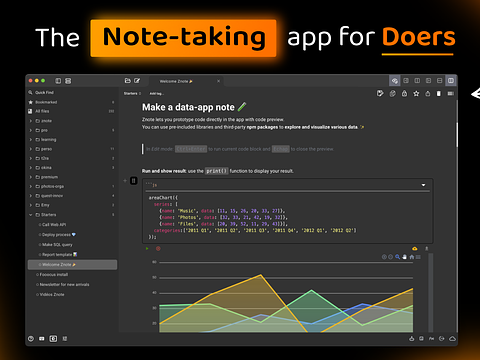The width and height of the screenshot is (480, 360).
Task: Toggle the sidebar panel icon
Action: [58, 81]
